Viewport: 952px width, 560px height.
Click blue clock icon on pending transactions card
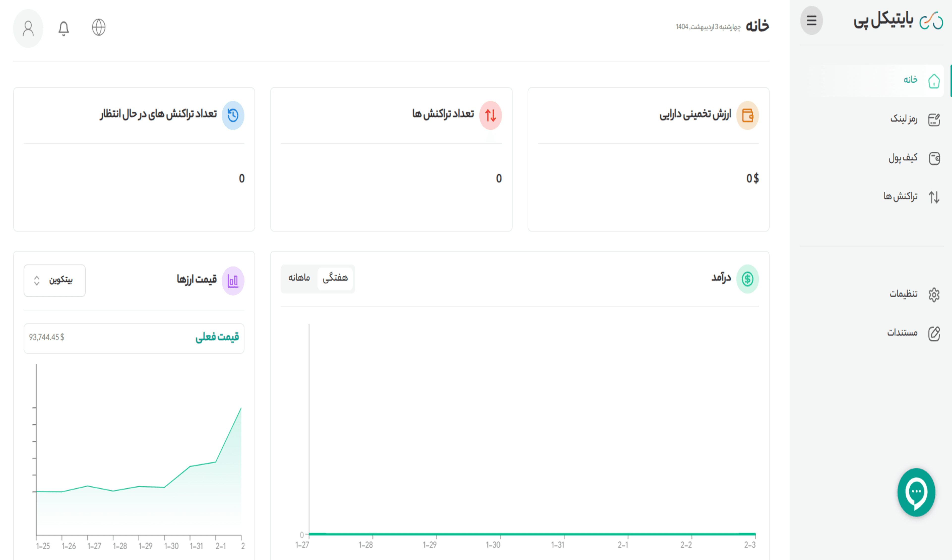pyautogui.click(x=233, y=115)
